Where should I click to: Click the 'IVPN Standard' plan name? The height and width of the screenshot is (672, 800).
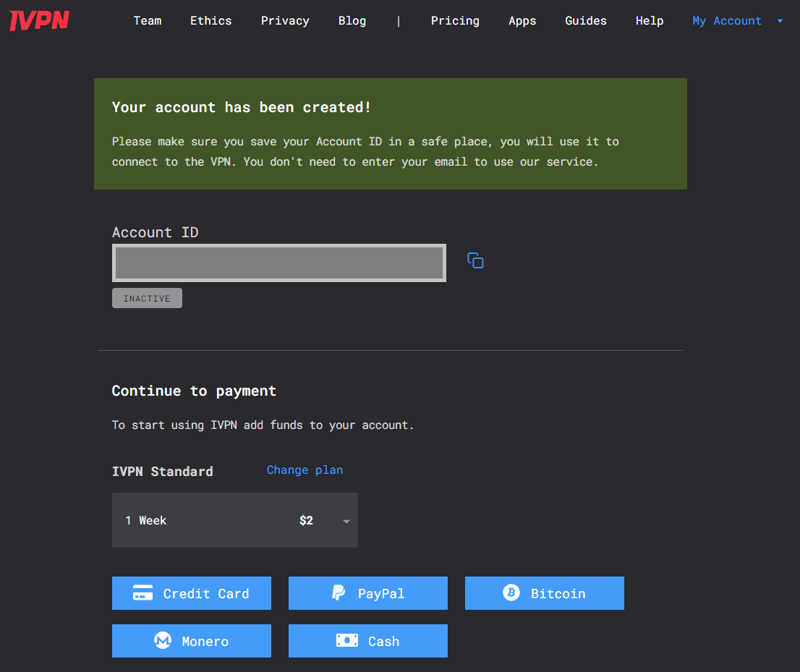coord(162,472)
